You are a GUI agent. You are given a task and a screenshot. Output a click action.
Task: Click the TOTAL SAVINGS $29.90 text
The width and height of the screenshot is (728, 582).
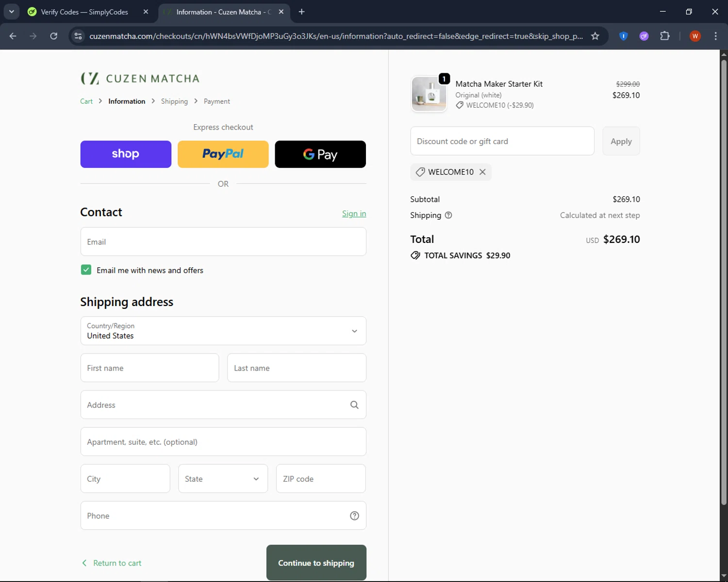(467, 256)
